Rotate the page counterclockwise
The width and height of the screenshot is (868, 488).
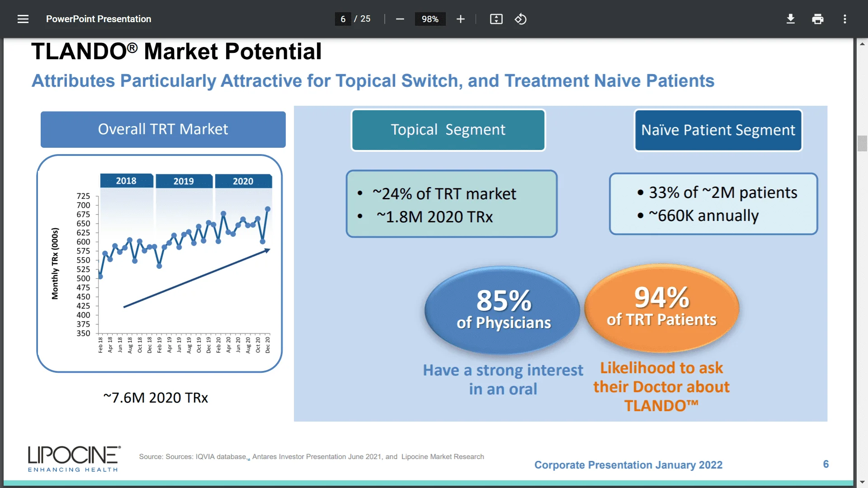click(x=520, y=19)
